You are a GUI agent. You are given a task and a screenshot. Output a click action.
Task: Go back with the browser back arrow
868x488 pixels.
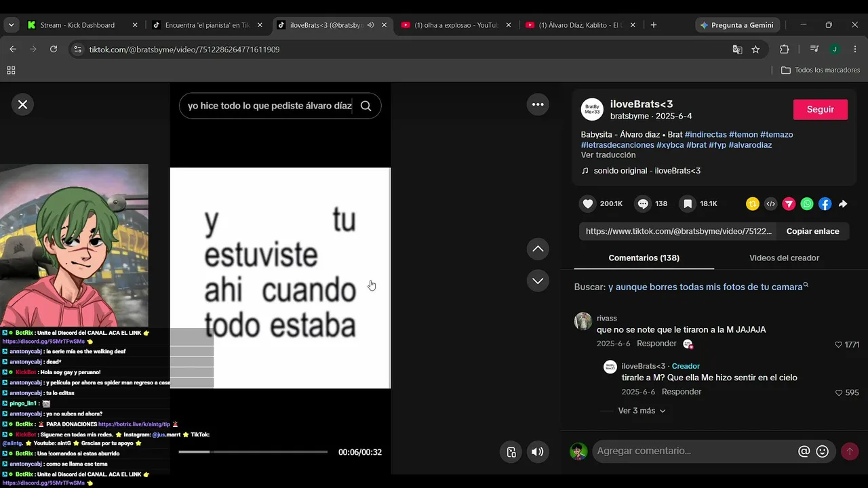(13, 49)
